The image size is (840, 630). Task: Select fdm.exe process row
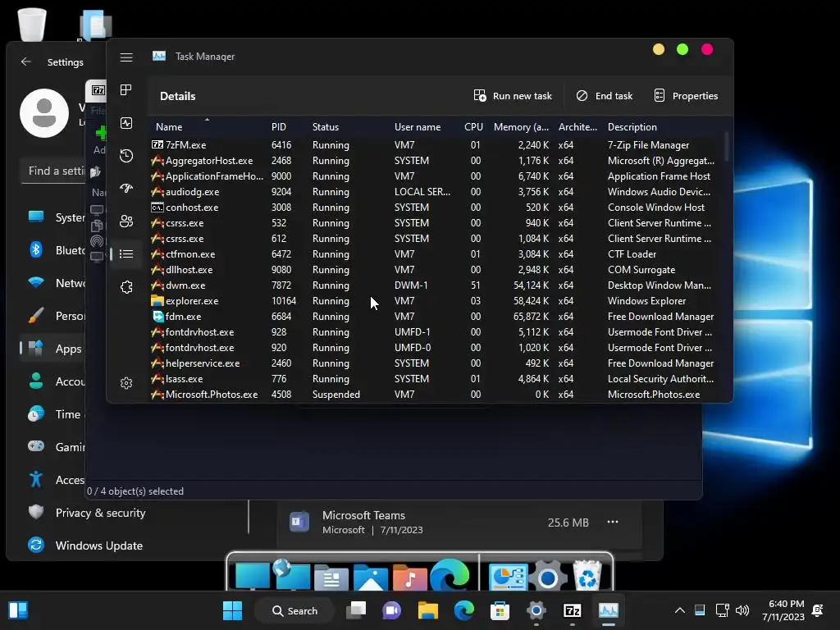click(436, 317)
